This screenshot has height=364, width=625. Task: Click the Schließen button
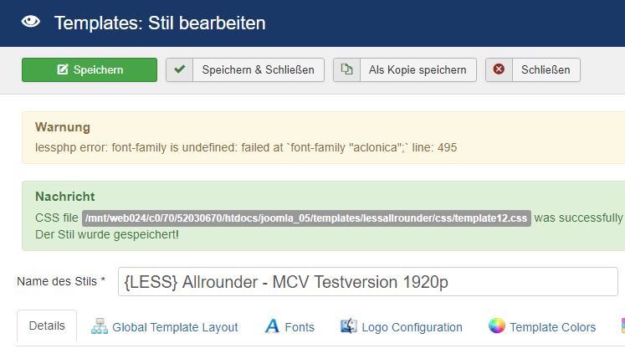[533, 69]
